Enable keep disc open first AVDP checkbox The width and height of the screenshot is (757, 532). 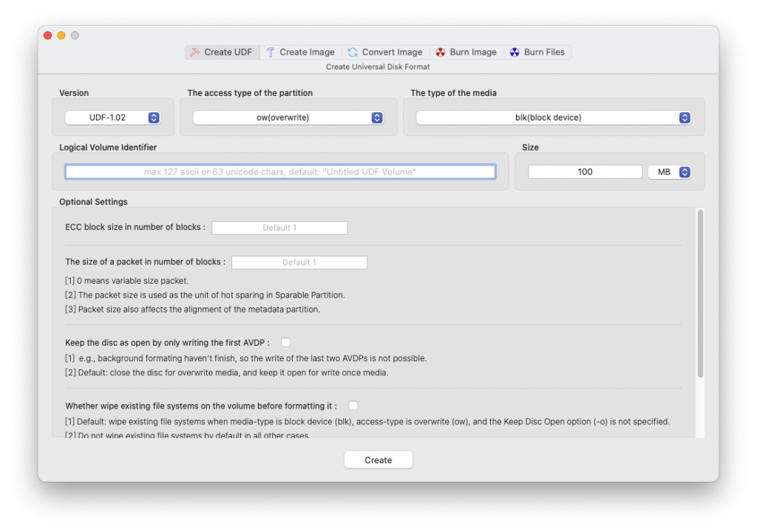(x=286, y=342)
